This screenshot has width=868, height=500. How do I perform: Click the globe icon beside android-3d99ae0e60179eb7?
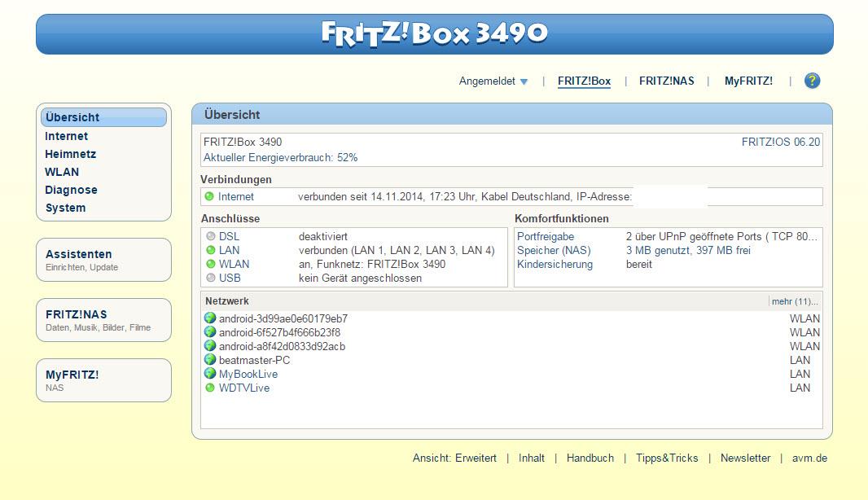(x=210, y=318)
